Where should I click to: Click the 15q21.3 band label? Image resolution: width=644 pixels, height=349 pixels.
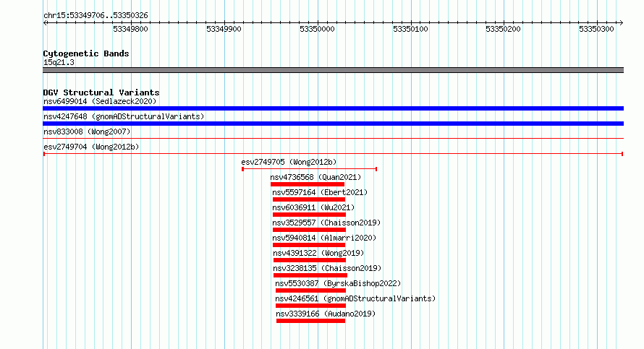click(x=59, y=62)
